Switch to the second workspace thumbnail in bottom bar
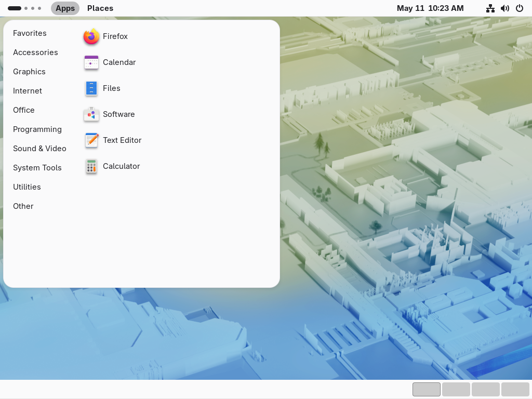The height and width of the screenshot is (399, 532). 456,390
